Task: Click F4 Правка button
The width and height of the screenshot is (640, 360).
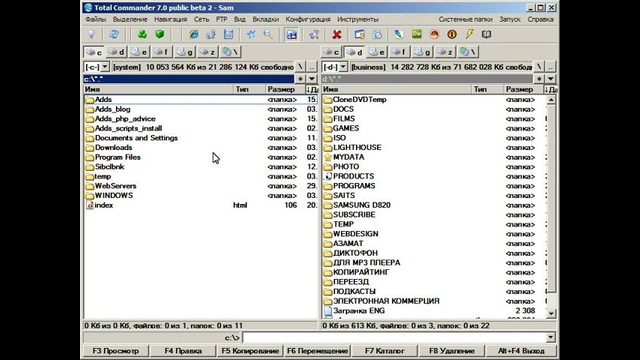Action: [183, 351]
